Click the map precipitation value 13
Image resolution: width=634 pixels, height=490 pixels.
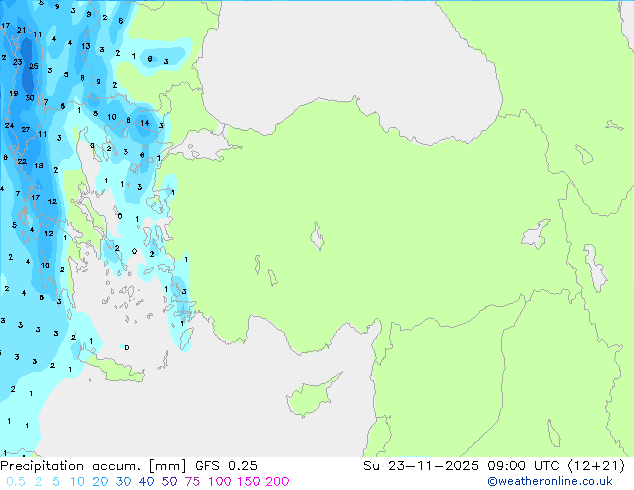tap(86, 46)
